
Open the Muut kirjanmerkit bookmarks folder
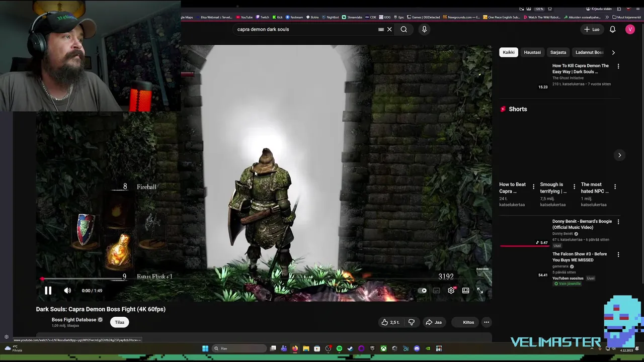tap(626, 17)
